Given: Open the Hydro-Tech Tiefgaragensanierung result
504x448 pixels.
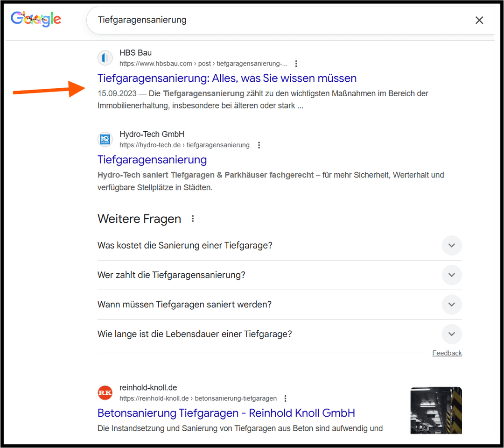Looking at the screenshot, I should coord(152,160).
